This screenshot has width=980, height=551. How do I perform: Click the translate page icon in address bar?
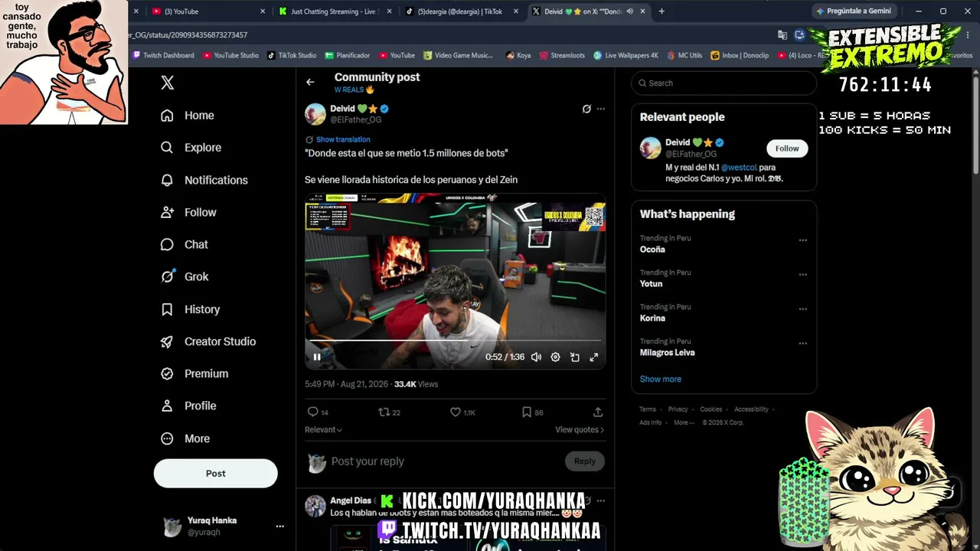[782, 34]
